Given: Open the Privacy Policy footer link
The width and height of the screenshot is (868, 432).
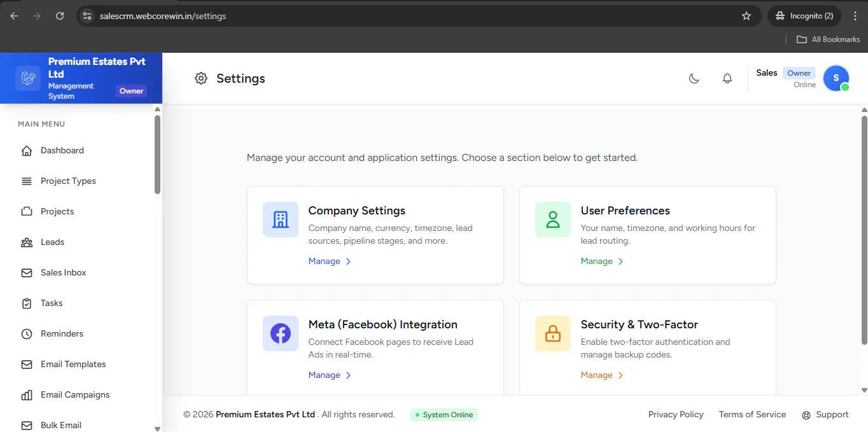Looking at the screenshot, I should click(676, 414).
